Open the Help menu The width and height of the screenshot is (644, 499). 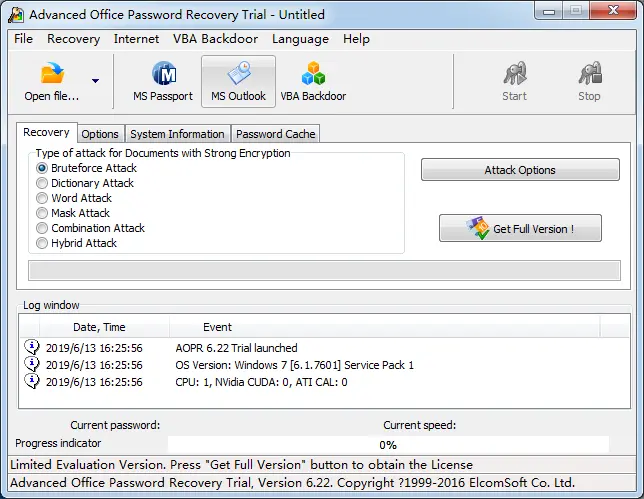pos(356,39)
